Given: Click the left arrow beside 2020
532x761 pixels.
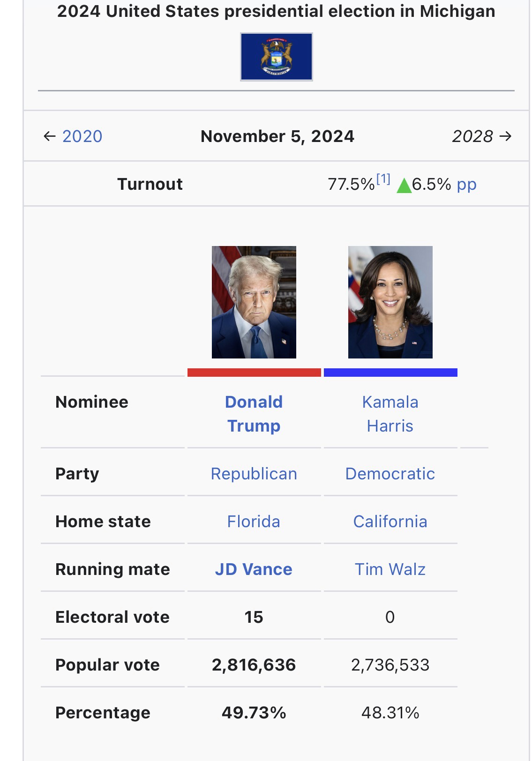Looking at the screenshot, I should [49, 136].
